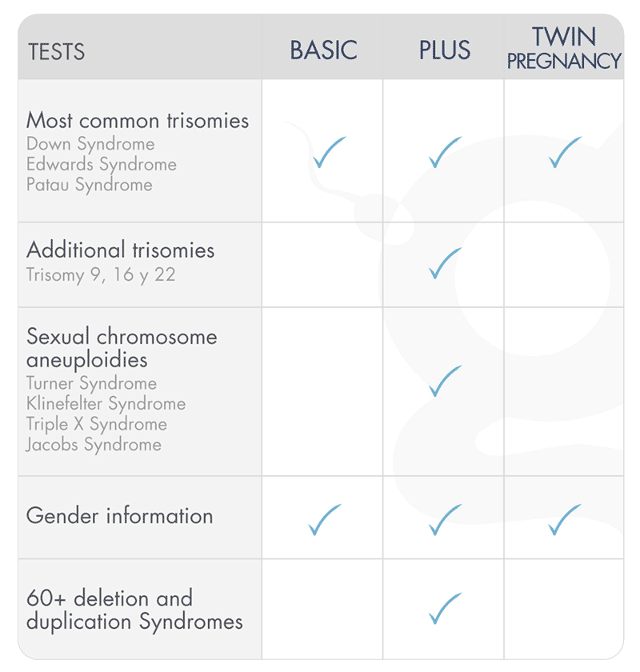640x672 pixels.
Task: Click Plus checkmark for Sexual chromosome aneuploidies
Action: [445, 381]
